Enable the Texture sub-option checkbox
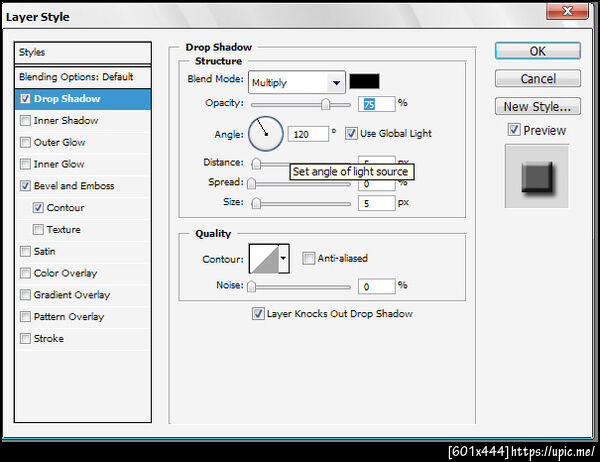The height and width of the screenshot is (462, 600). click(38, 230)
